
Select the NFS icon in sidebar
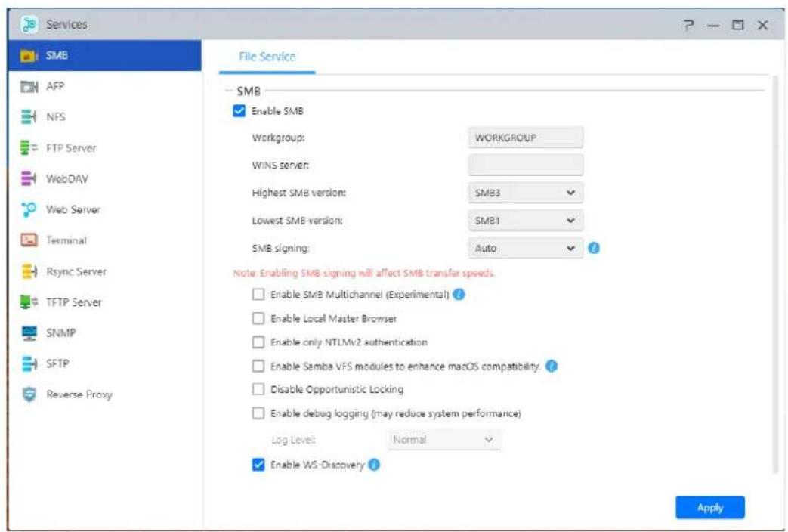coord(28,117)
